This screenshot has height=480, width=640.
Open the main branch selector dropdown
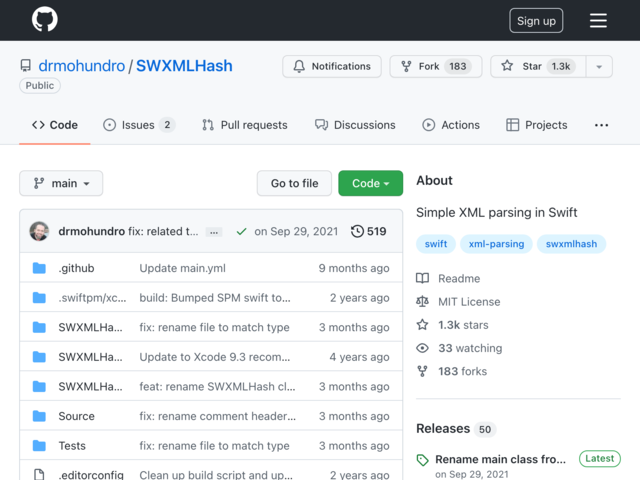click(61, 183)
